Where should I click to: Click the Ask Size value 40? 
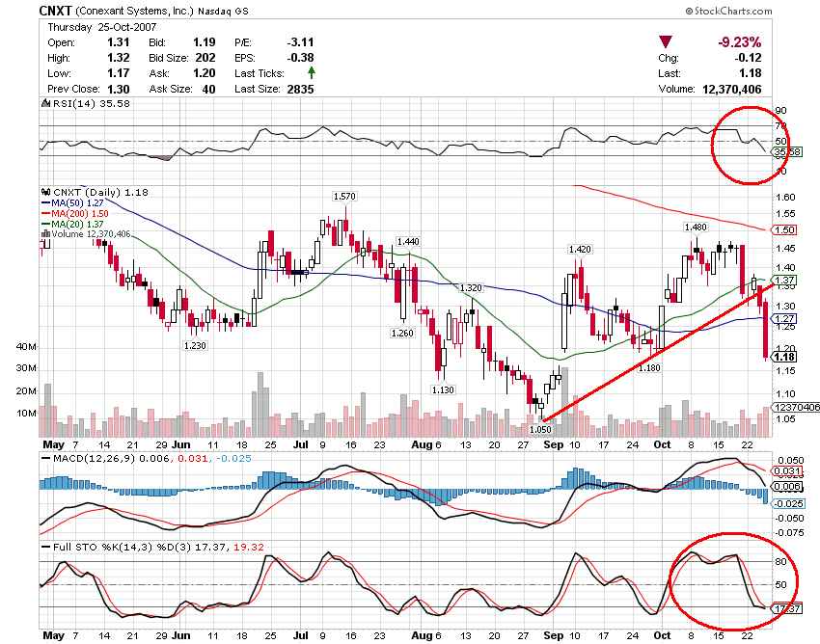click(x=208, y=89)
